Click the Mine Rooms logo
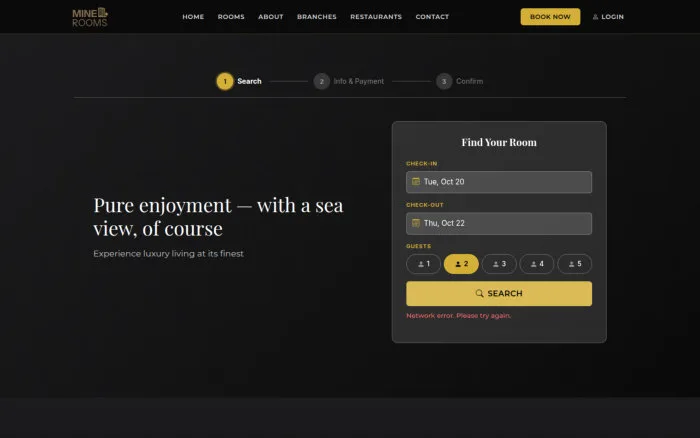Image resolution: width=700 pixels, height=438 pixels. click(x=90, y=17)
